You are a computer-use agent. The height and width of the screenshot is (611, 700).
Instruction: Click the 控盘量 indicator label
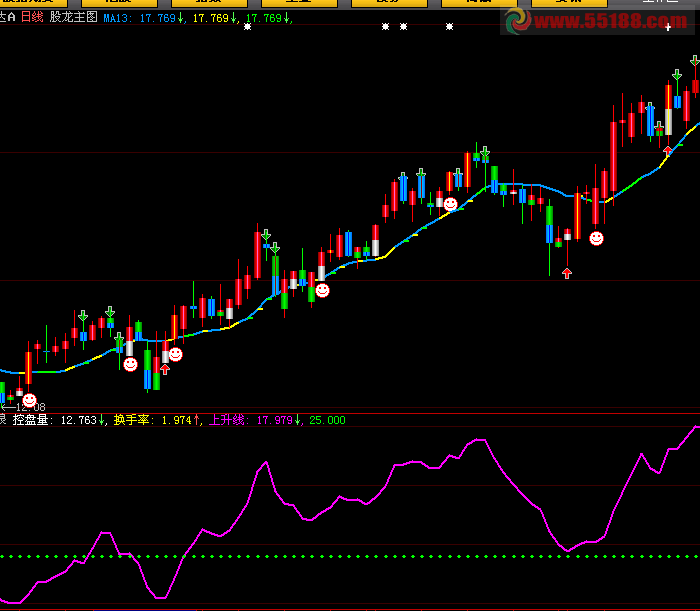tap(34, 421)
